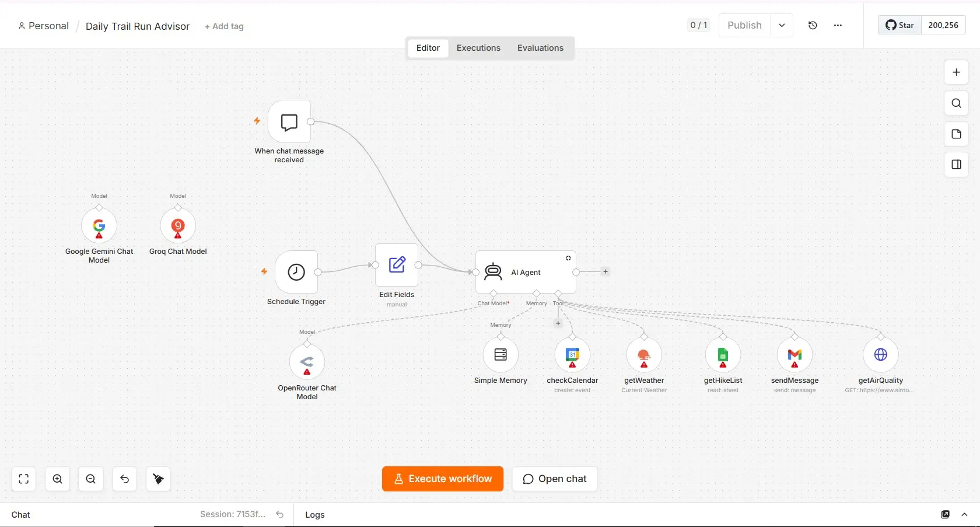The width and height of the screenshot is (980, 527).
Task: Zoom in on the canvas
Action: 58,479
